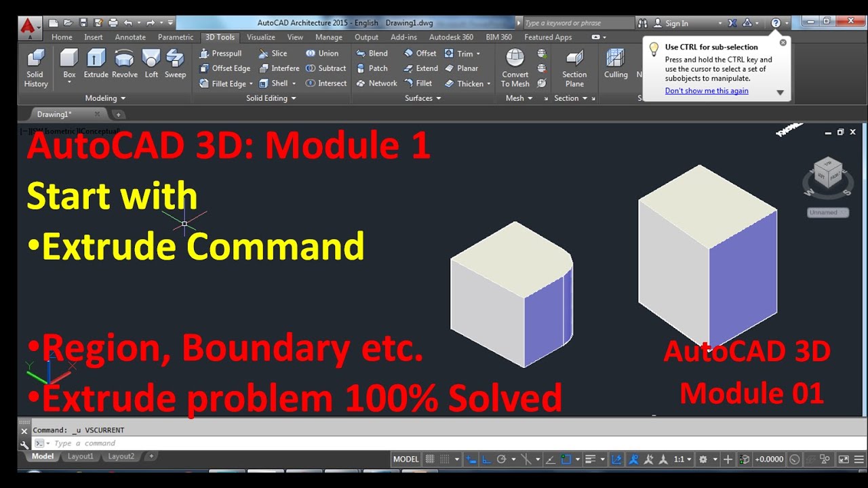Image resolution: width=868 pixels, height=488 pixels.
Task: Toggle object snap tracking in status bar
Action: [x=551, y=459]
